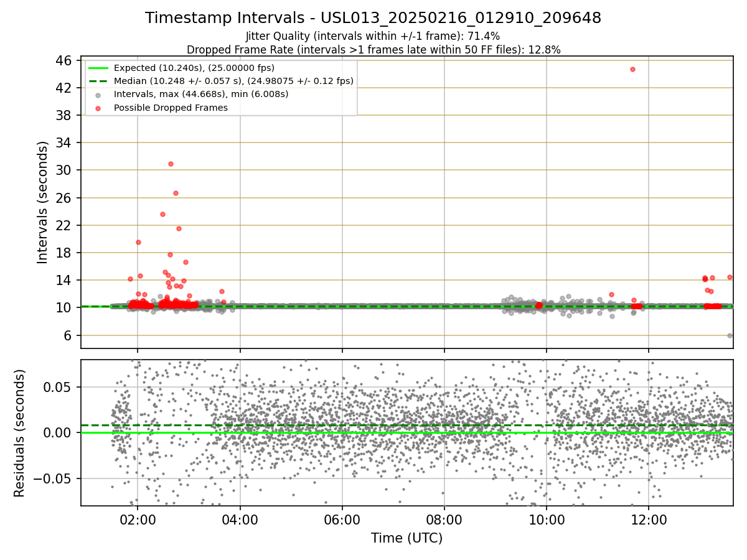Screen dimensions: 747x560
Task: Select the 'Time (UTC)' x-axis label
Action: click(x=406, y=538)
